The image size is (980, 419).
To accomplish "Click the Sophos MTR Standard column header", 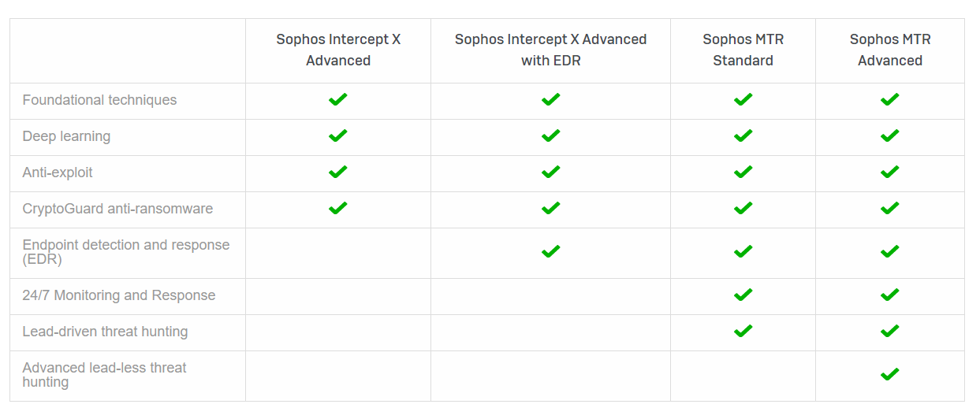I will [743, 50].
